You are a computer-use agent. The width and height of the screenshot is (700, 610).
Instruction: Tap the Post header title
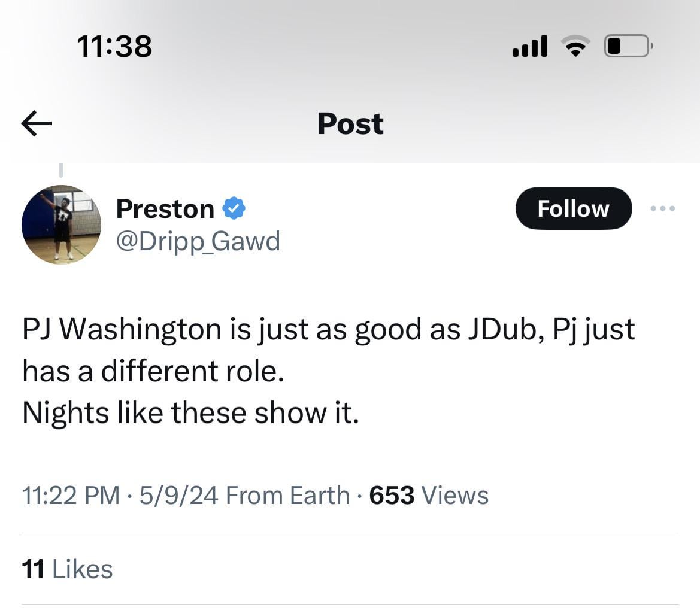coord(350,123)
